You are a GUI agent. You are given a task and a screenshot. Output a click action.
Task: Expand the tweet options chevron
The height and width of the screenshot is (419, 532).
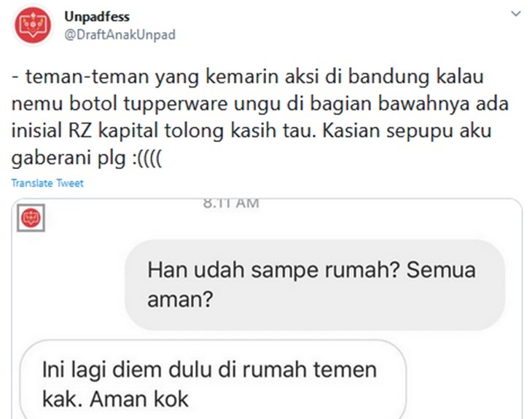point(516,14)
